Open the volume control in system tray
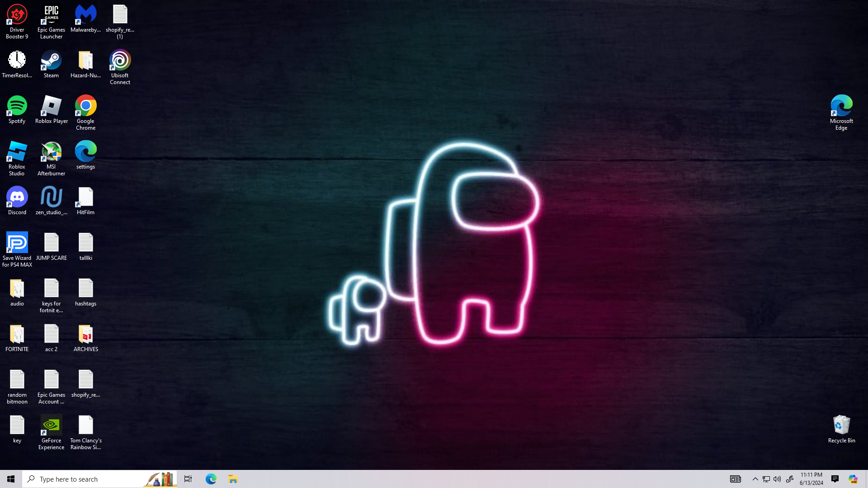 pos(777,479)
